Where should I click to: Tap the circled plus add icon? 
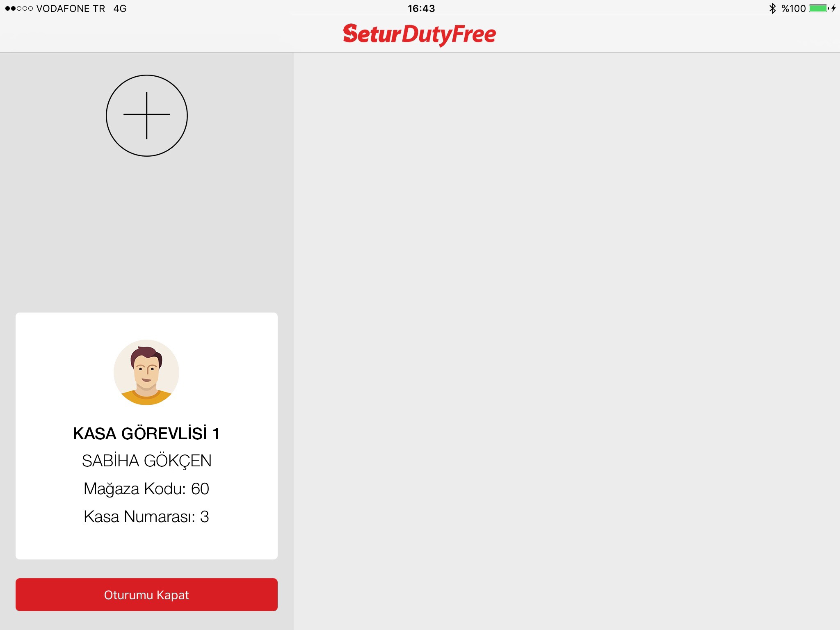[147, 116]
